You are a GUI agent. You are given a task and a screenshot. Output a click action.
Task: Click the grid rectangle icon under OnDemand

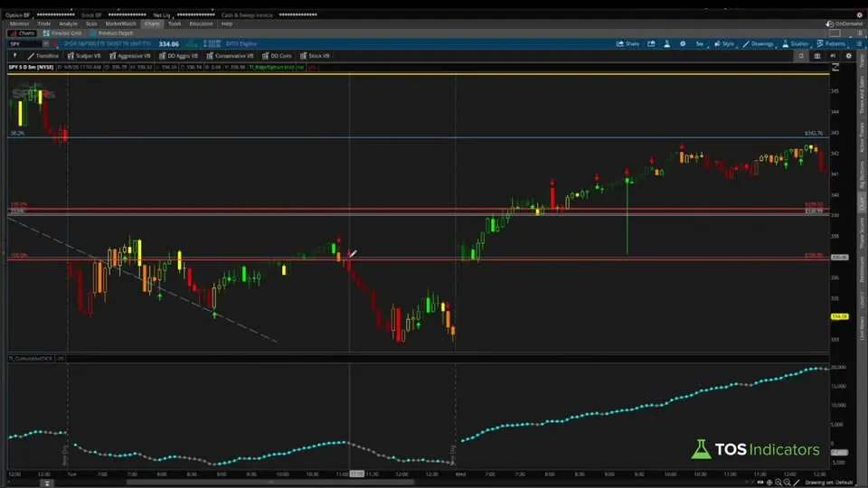[x=835, y=33]
